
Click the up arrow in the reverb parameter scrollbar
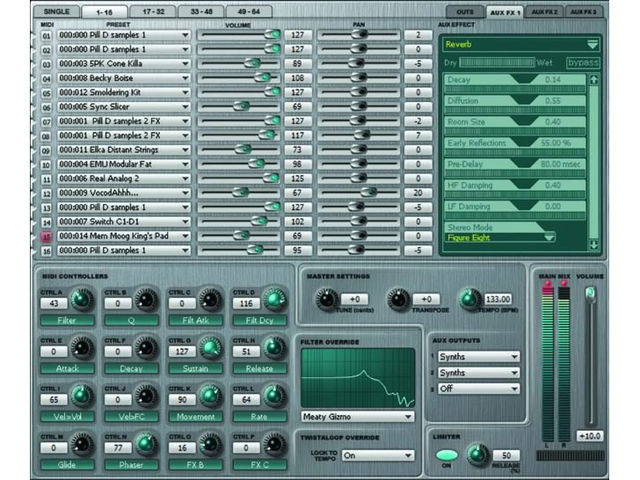click(x=594, y=80)
